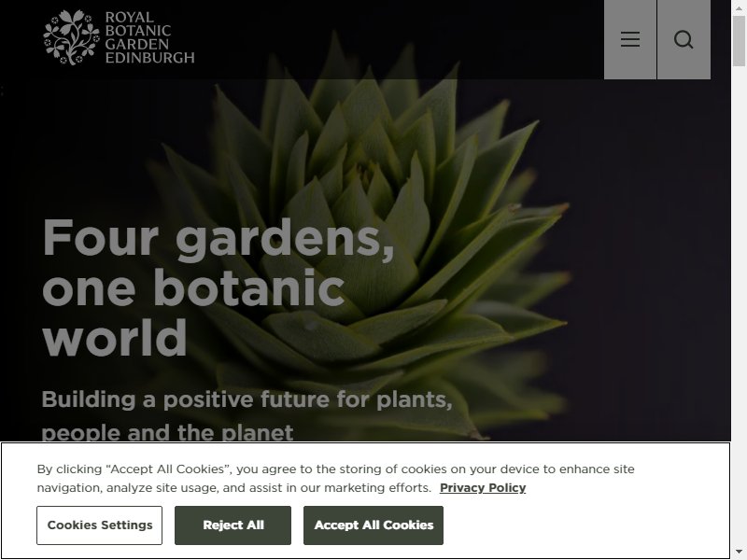747x560 pixels.
Task: Open the search magnifier icon
Action: point(684,39)
